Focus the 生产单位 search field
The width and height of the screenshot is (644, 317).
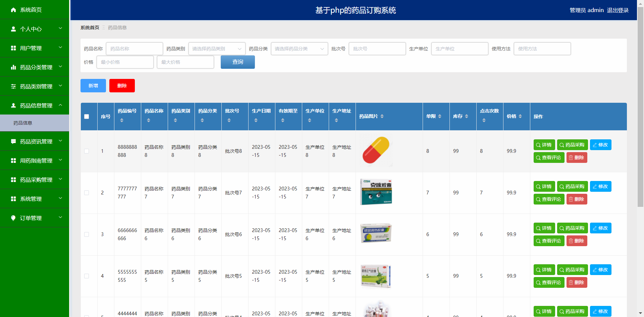click(460, 49)
